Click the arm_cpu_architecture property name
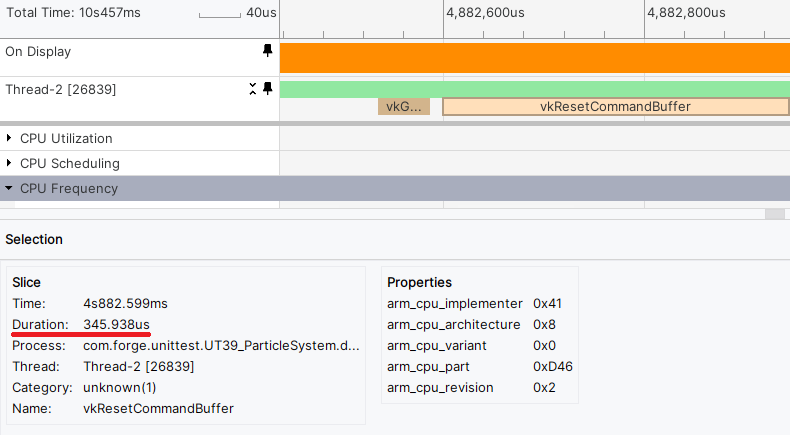790x435 pixels. point(453,324)
